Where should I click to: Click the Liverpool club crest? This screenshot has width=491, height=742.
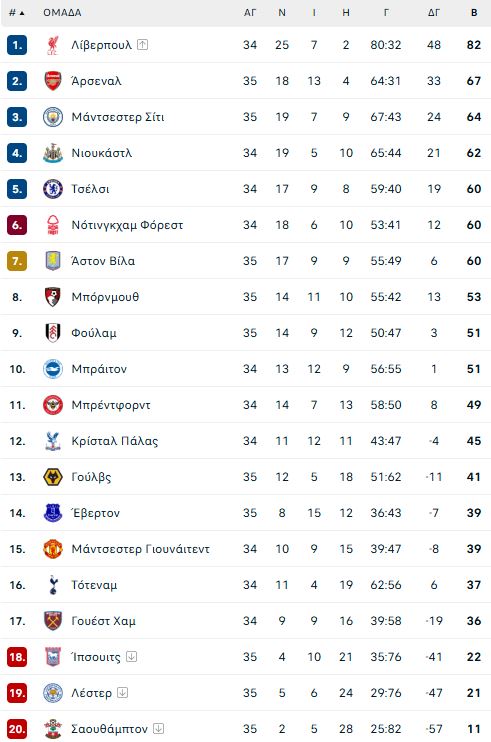coord(53,45)
